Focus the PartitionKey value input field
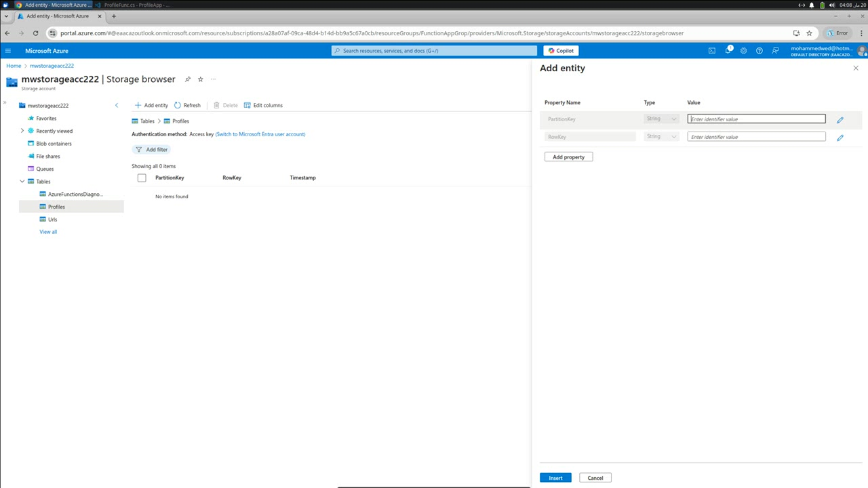This screenshot has height=488, width=868. tap(756, 119)
